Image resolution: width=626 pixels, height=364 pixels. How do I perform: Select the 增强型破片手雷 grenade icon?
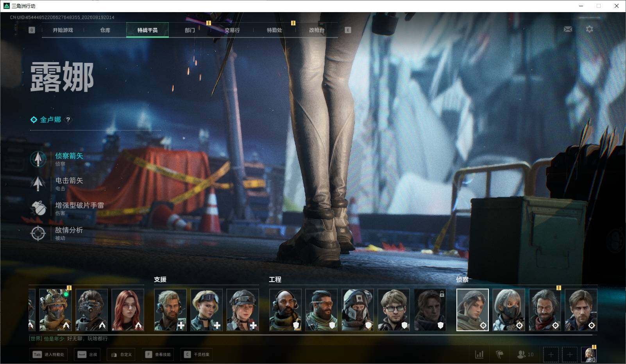pyautogui.click(x=38, y=208)
